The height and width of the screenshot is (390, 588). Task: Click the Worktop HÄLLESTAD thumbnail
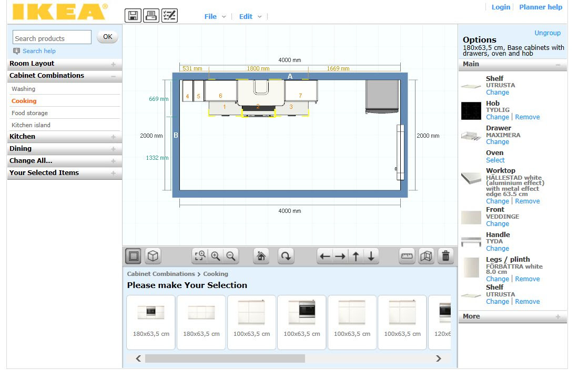[471, 178]
